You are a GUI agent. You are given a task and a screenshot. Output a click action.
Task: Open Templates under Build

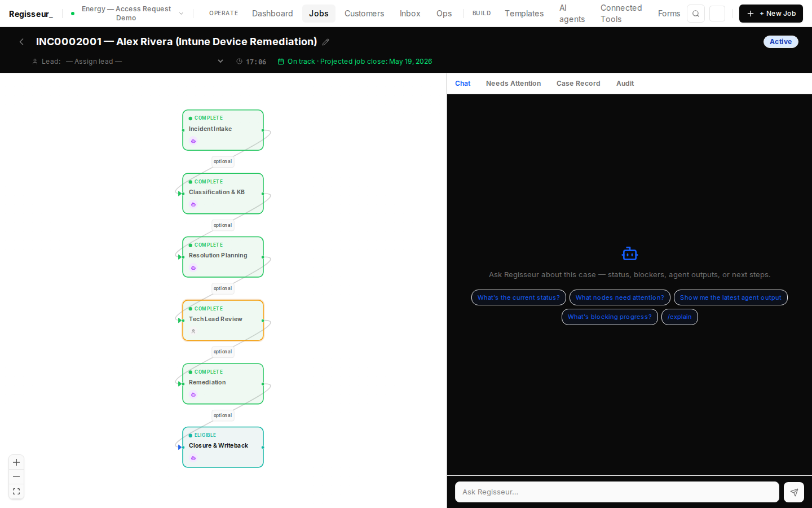tap(524, 14)
